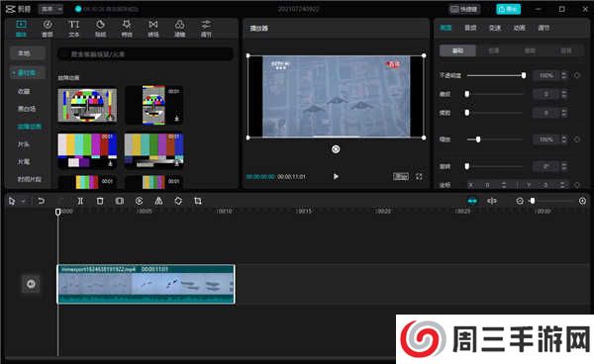Click the undo arrow in timeline toolbar
Image resolution: width=594 pixels, height=364 pixels.
tap(41, 201)
